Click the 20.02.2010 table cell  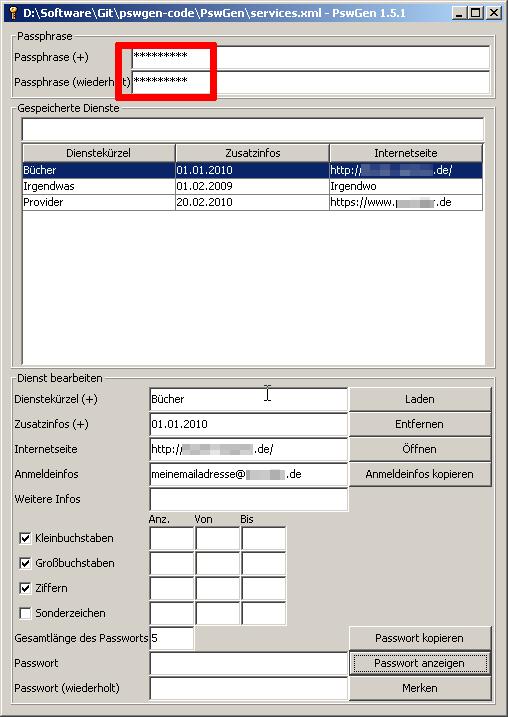252,202
